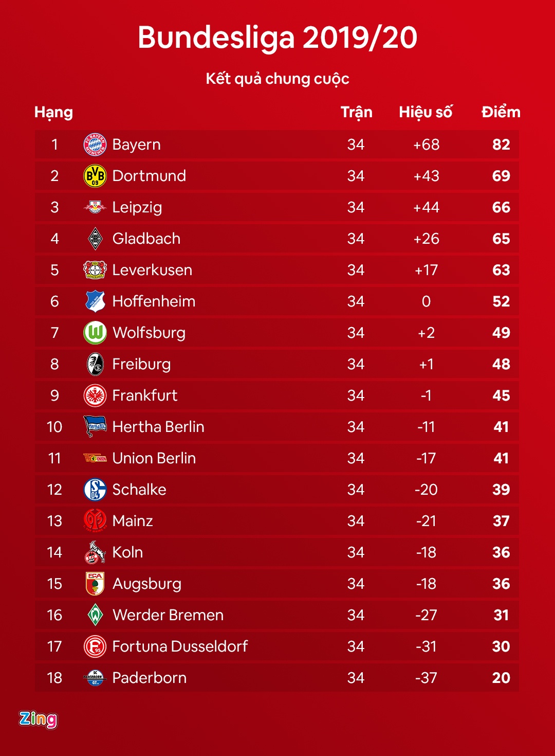Click the Điểm column header

click(501, 112)
